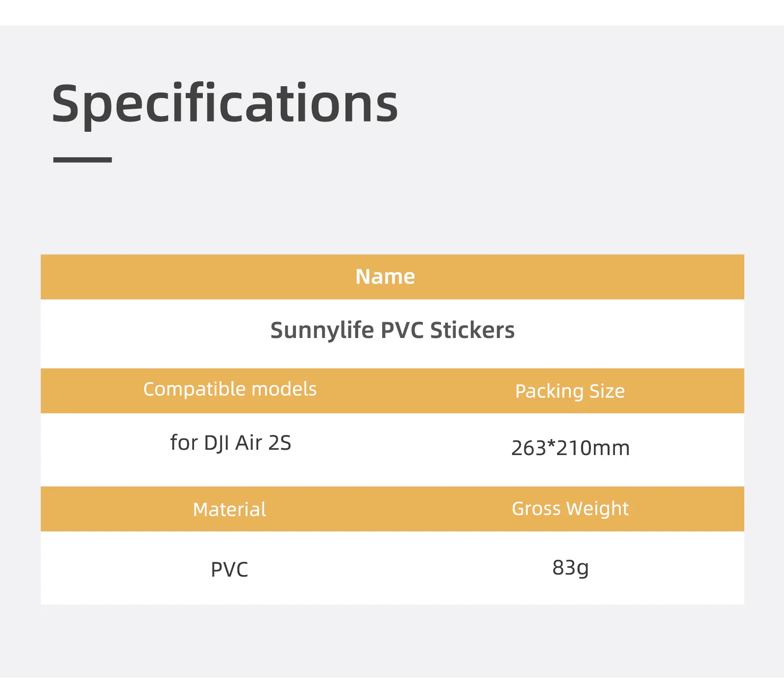Click the word models in the header
Screen dimensions: 784x700
[x=284, y=389]
